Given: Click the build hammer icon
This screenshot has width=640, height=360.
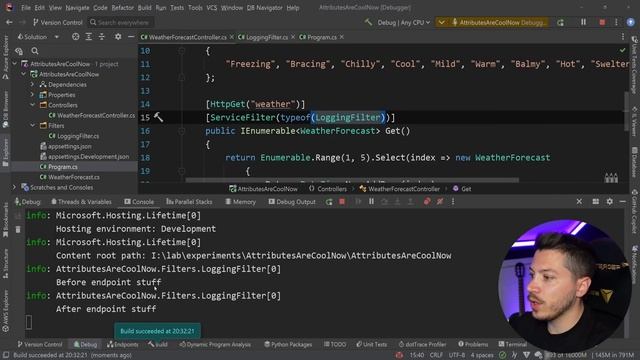Looking at the screenshot, I should [368, 22].
